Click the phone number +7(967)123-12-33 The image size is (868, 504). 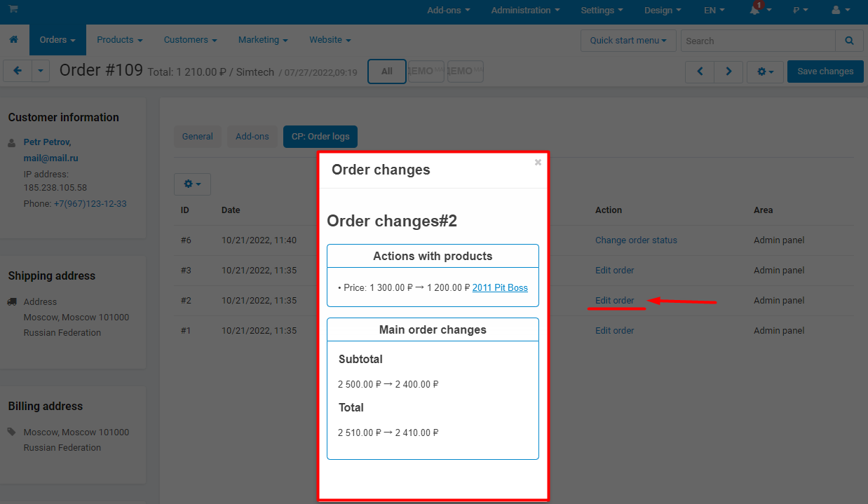pyautogui.click(x=90, y=204)
